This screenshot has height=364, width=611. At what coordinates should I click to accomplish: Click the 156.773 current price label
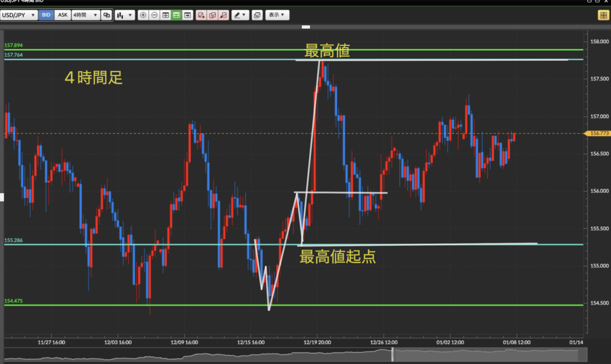pyautogui.click(x=598, y=134)
